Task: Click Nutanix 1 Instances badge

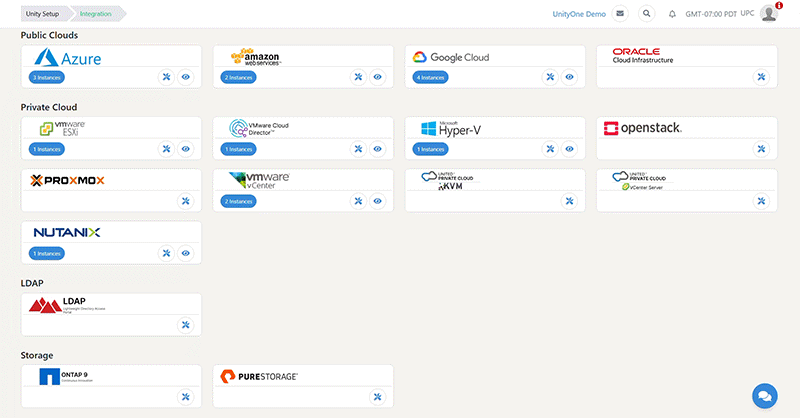Action: 47,254
